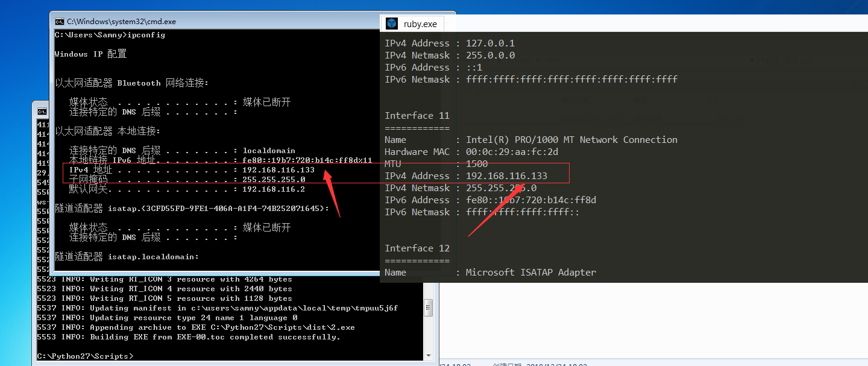This screenshot has width=868, height=366.
Task: Grab the scrollbar thumb in the background console
Action: click(x=429, y=307)
